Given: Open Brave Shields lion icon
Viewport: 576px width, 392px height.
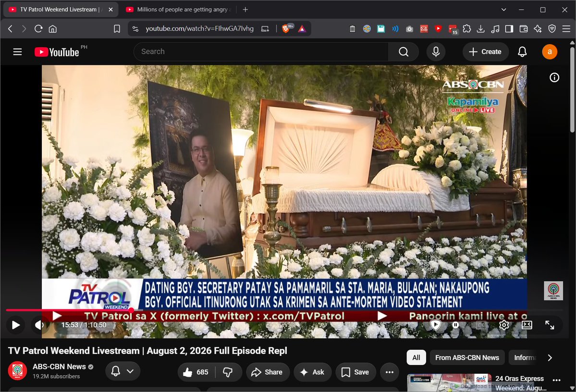Looking at the screenshot, I should (286, 29).
